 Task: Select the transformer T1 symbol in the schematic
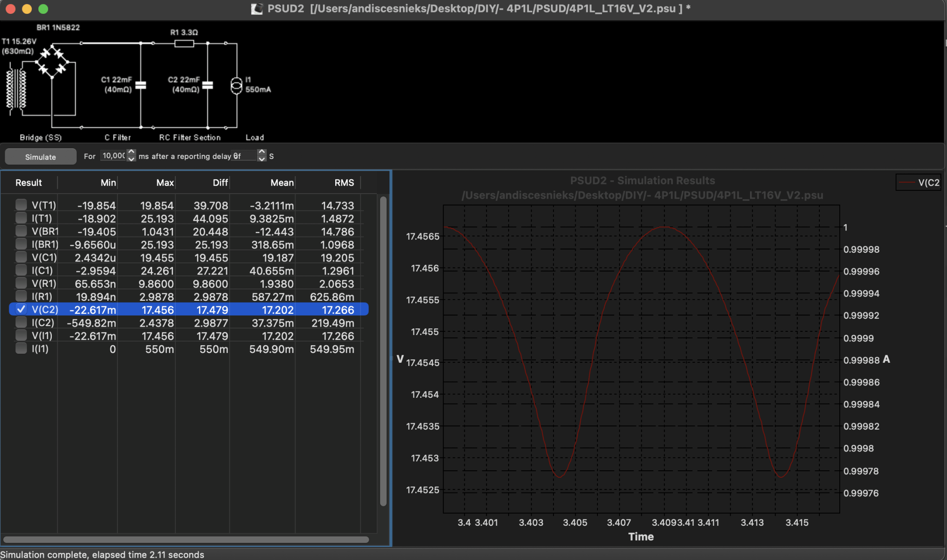16,89
